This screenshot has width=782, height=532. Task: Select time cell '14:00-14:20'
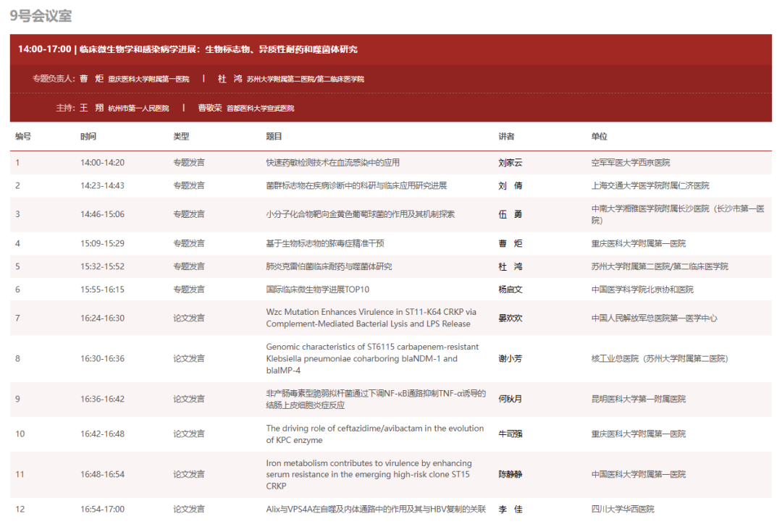(102, 163)
